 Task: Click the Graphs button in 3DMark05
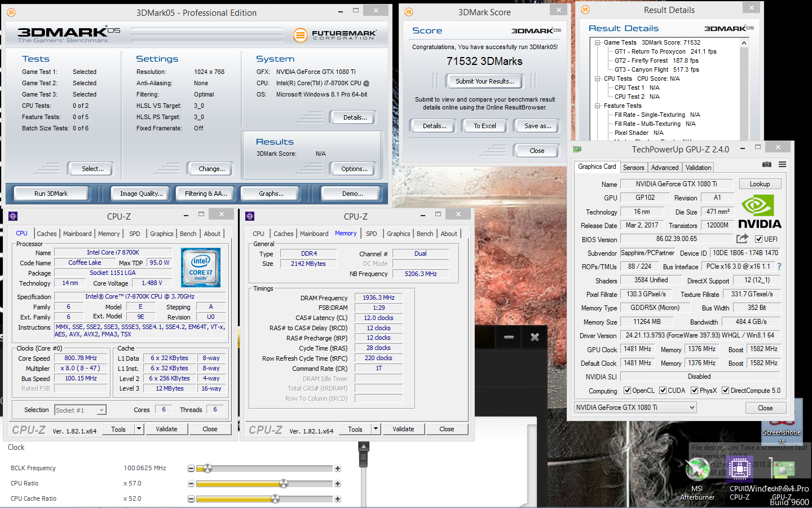click(x=271, y=194)
